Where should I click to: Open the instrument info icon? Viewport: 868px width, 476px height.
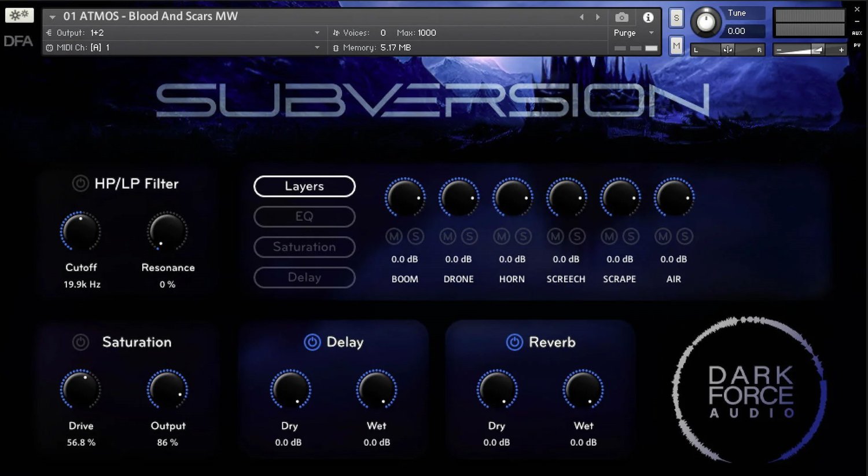click(x=648, y=17)
